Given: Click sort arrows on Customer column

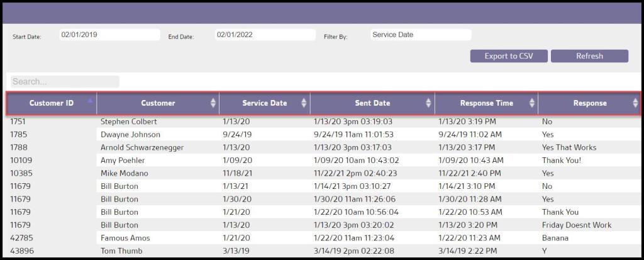Looking at the screenshot, I should click(213, 103).
